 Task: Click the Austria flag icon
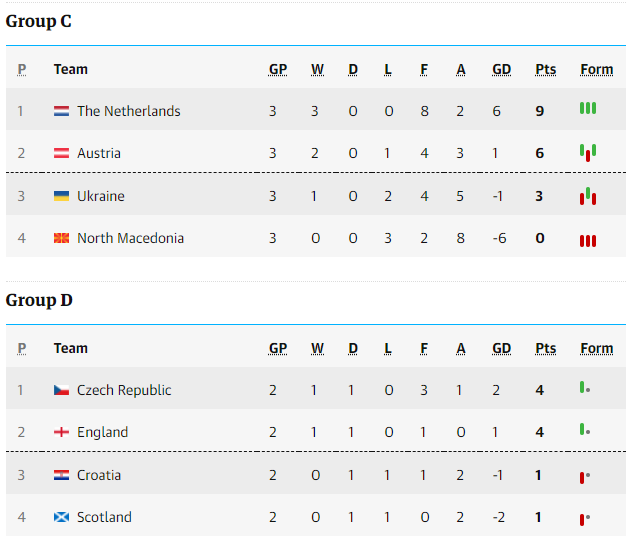click(x=61, y=153)
